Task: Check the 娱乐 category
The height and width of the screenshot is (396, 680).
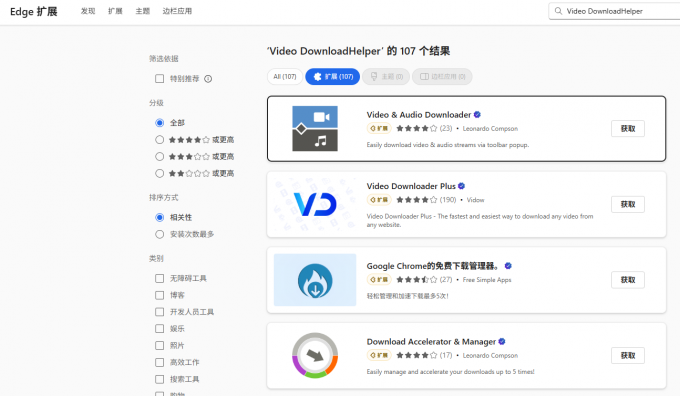Action: coord(160,328)
